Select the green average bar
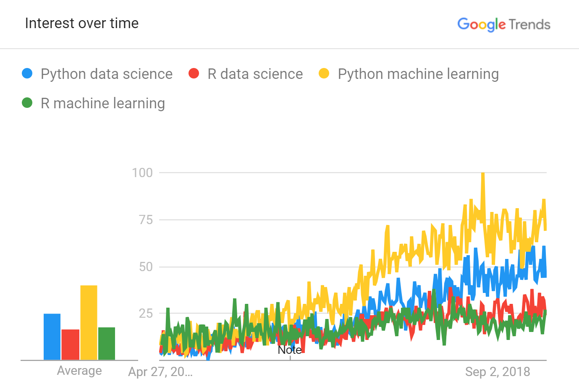 click(107, 343)
